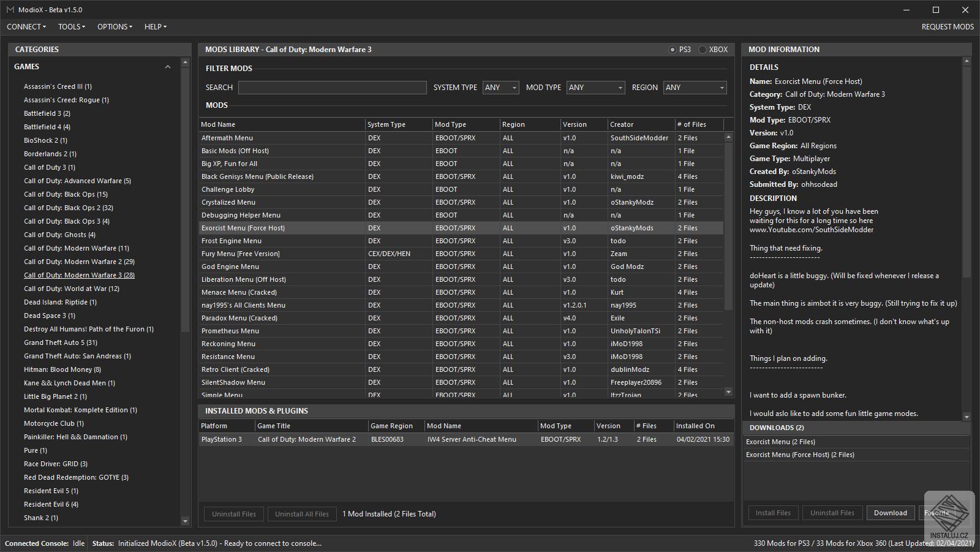This screenshot has width=980, height=552.
Task: Select the PS3 radio button
Action: coord(673,50)
